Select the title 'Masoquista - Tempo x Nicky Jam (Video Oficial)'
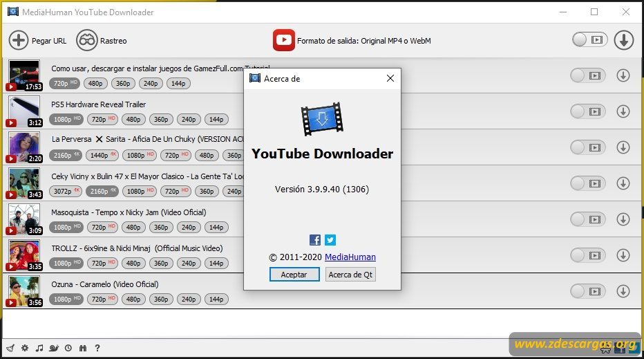The height and width of the screenshot is (359, 644). 129,212
